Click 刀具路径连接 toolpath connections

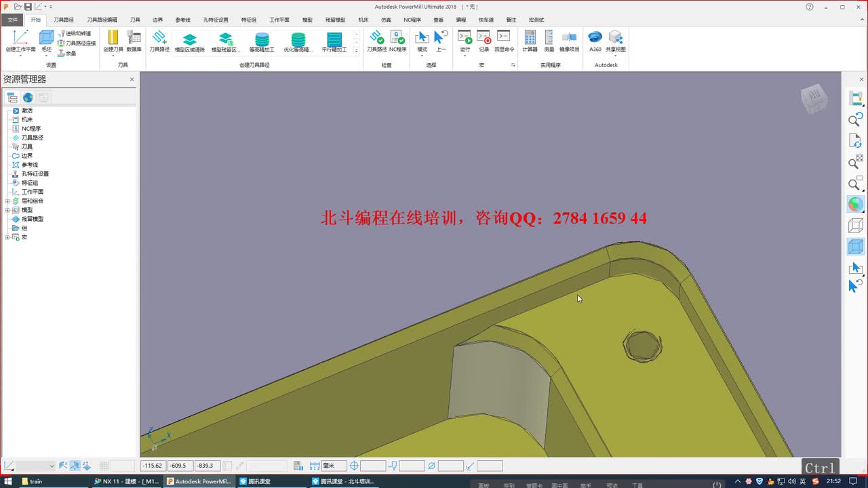coord(76,43)
